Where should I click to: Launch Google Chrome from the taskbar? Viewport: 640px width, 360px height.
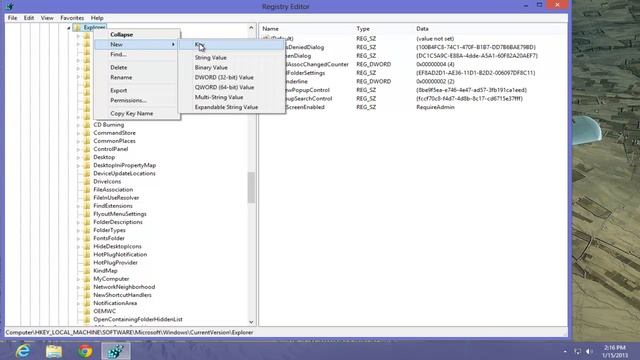point(85,351)
